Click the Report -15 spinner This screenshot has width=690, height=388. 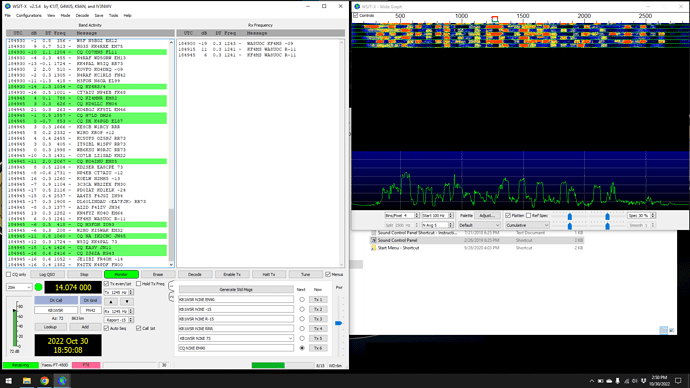point(118,320)
